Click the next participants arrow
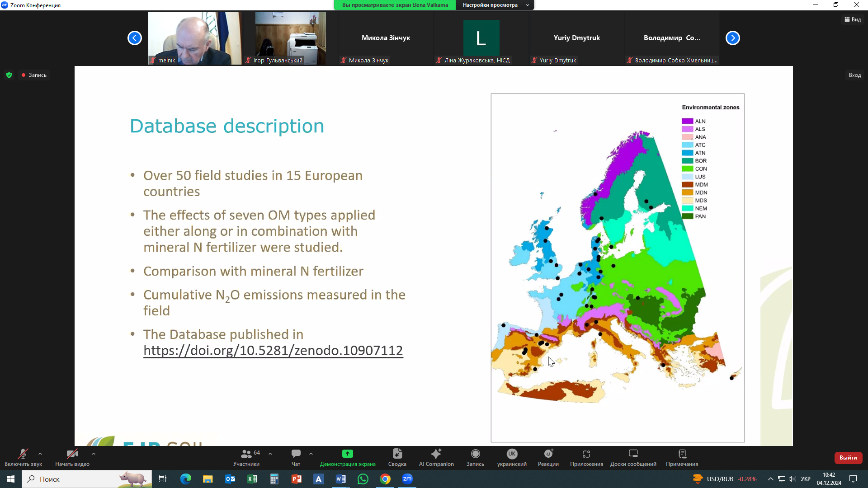The image size is (868, 488). [x=732, y=38]
